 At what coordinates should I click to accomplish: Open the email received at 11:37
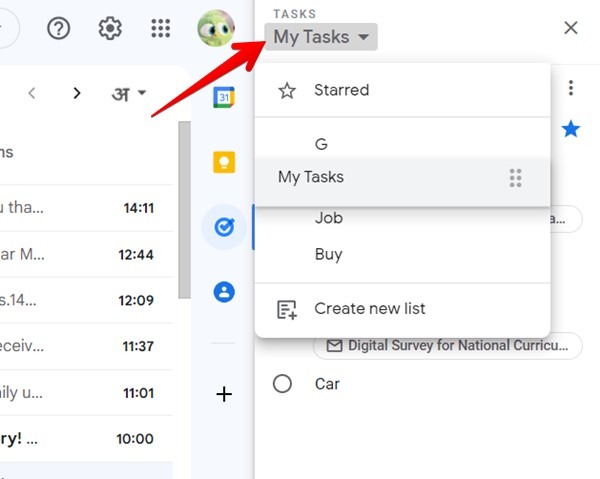(86, 346)
